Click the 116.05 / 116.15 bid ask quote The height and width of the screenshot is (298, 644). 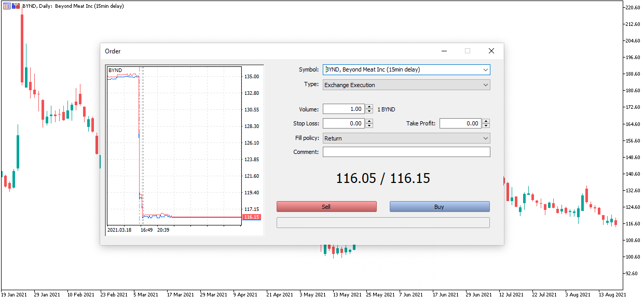[383, 178]
